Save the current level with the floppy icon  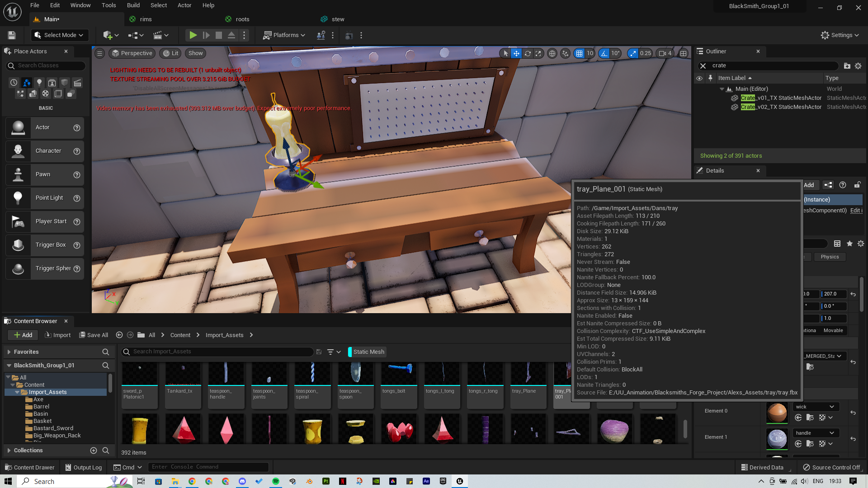[12, 35]
